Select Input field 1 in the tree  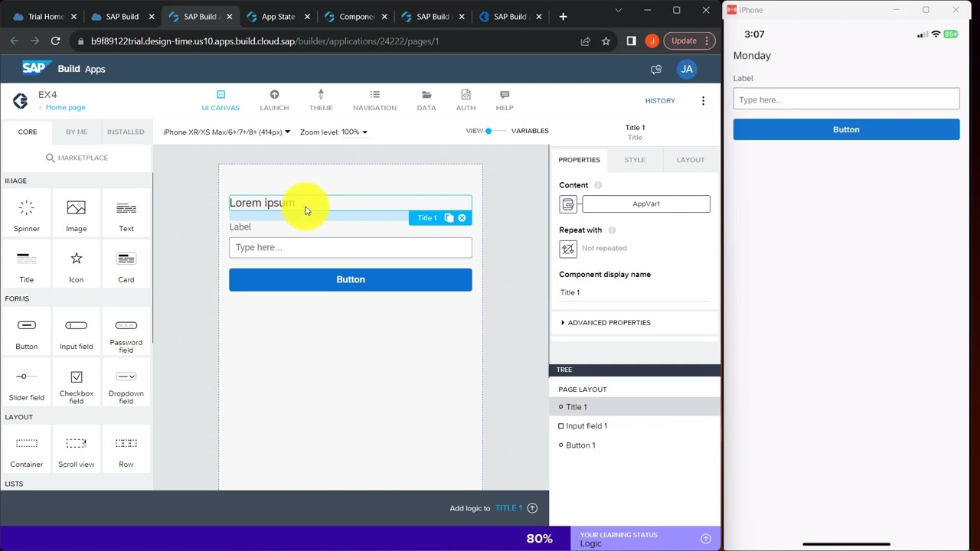coord(586,426)
